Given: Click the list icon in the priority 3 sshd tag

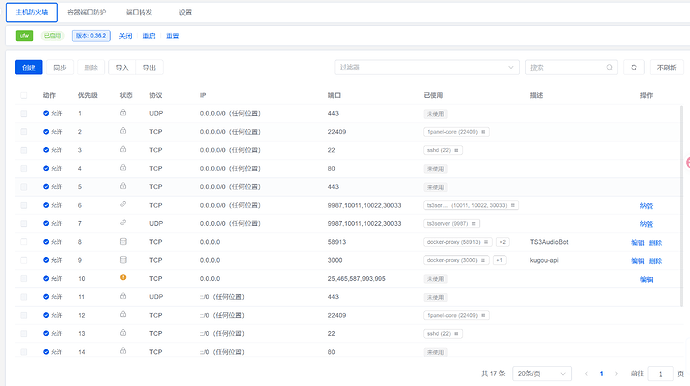Looking at the screenshot, I should pos(456,150).
